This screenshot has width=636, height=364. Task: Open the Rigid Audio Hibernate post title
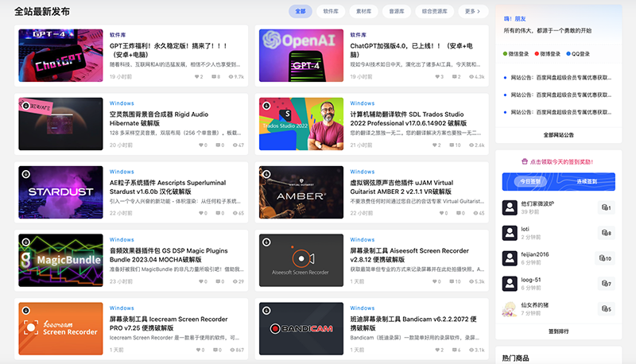click(159, 118)
